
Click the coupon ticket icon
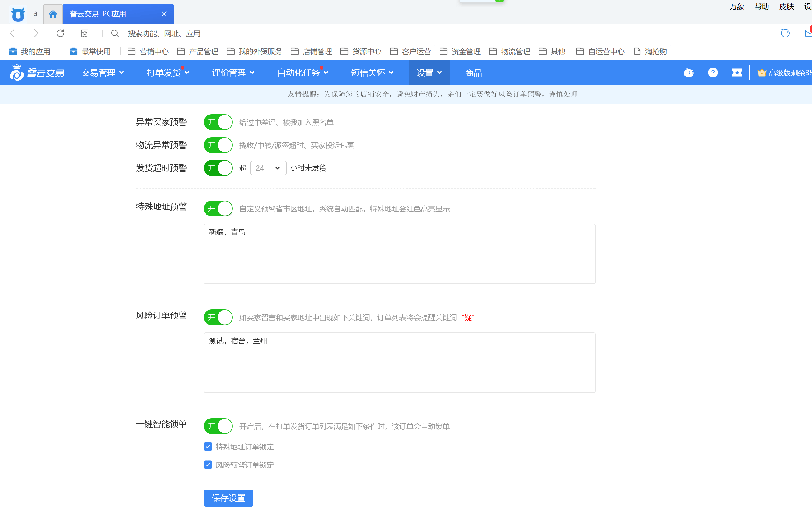737,73
